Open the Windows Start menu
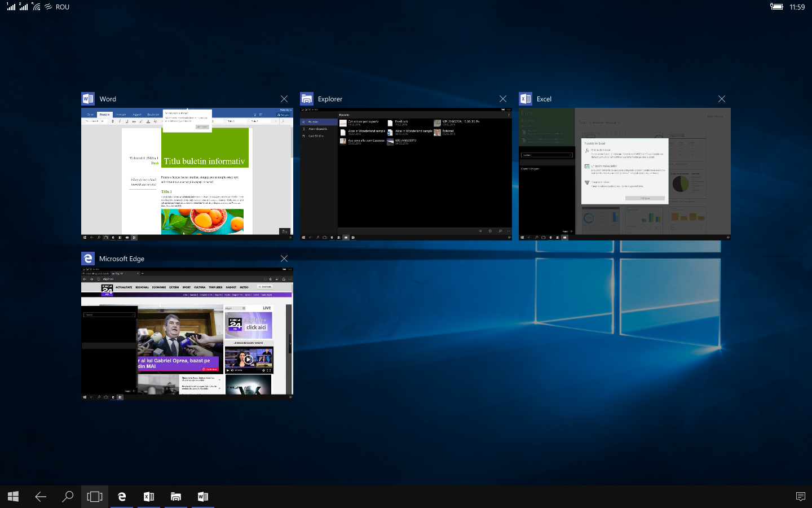This screenshot has height=508, width=812. pyautogui.click(x=14, y=496)
